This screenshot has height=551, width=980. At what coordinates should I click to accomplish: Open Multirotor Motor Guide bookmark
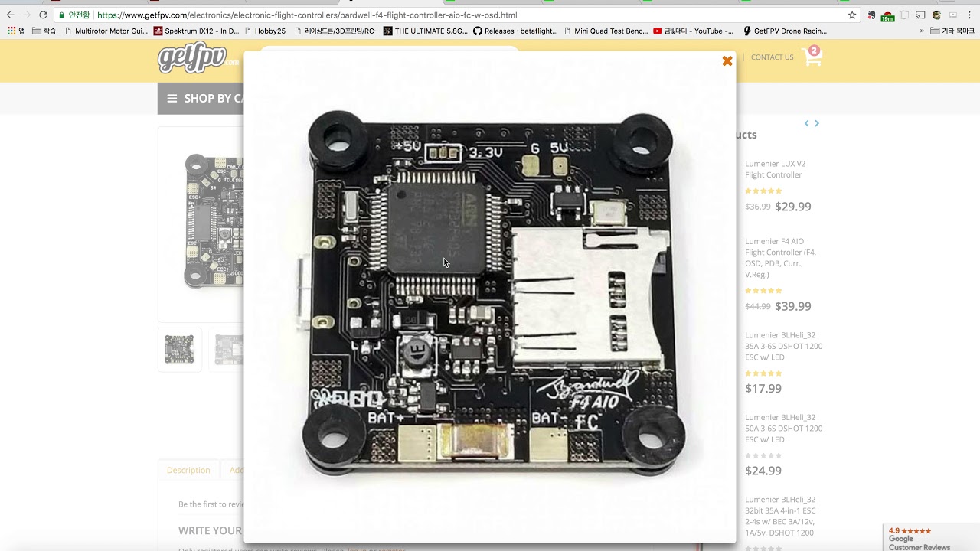pyautogui.click(x=106, y=31)
